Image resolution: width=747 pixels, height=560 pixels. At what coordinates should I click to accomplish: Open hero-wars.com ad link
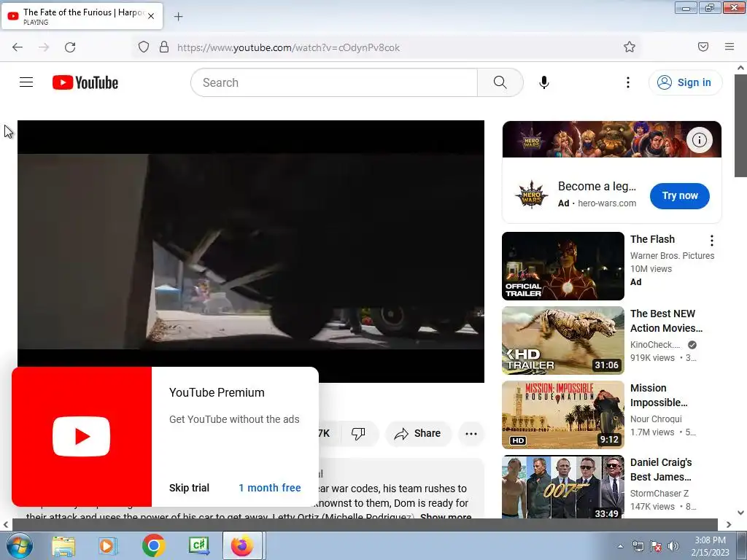click(x=607, y=203)
